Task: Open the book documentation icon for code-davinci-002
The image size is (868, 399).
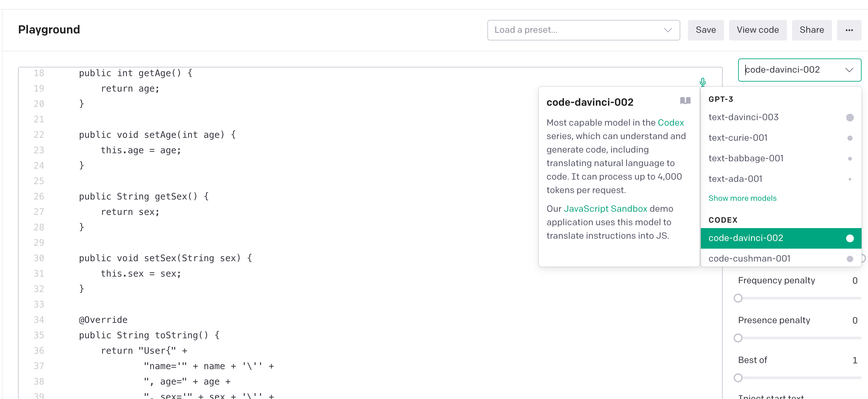Action: 685,101
